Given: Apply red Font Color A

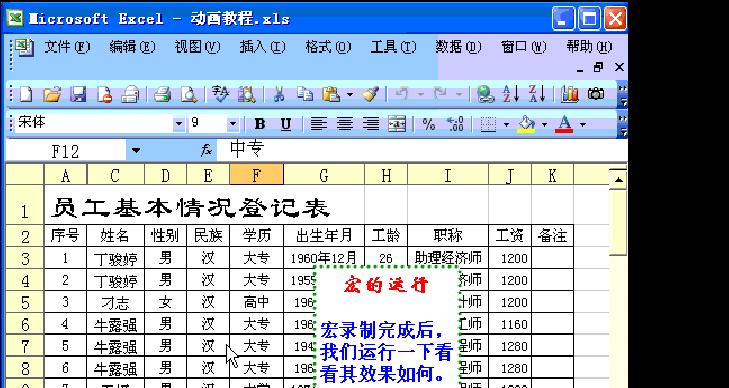Looking at the screenshot, I should [x=564, y=124].
